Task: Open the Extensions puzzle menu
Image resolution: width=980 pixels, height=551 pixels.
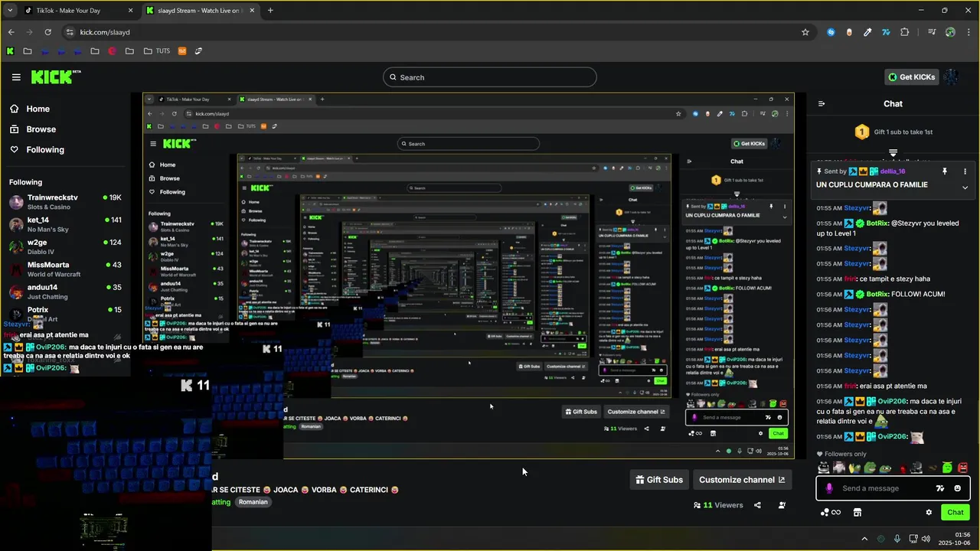Action: (x=905, y=32)
